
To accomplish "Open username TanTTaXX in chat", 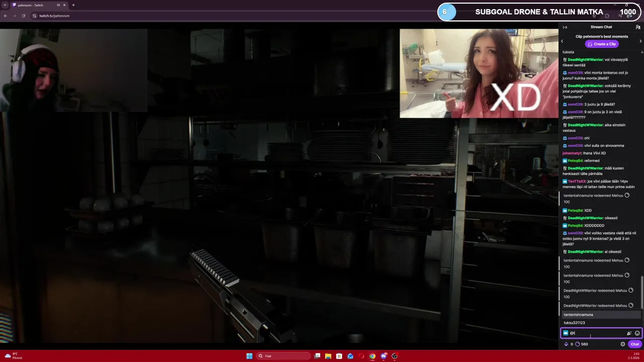I will point(577,182).
